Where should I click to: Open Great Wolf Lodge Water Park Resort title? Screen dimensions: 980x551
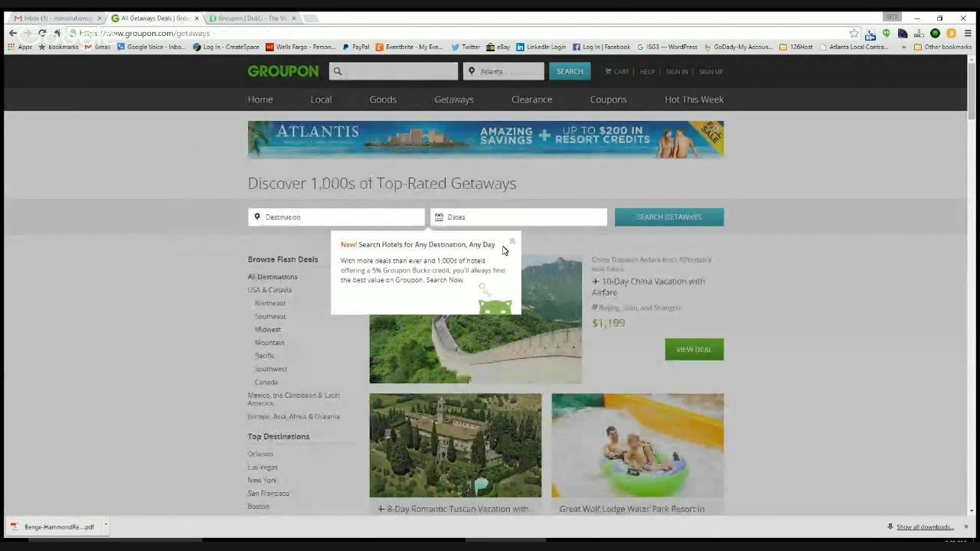point(632,509)
